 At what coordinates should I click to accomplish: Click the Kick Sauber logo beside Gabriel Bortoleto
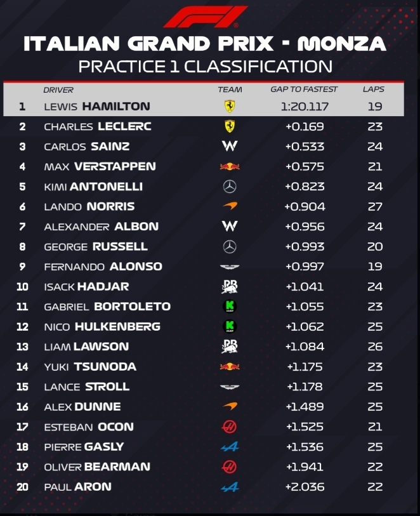click(x=230, y=307)
